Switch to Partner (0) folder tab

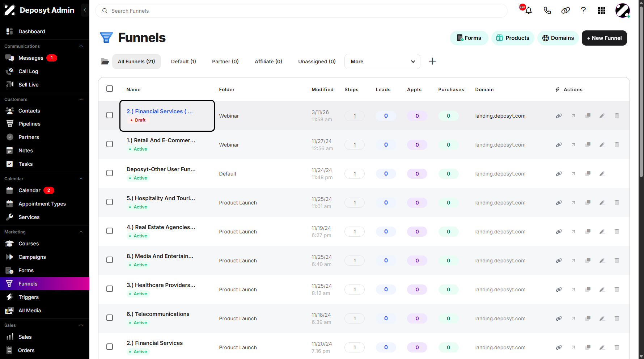point(225,62)
